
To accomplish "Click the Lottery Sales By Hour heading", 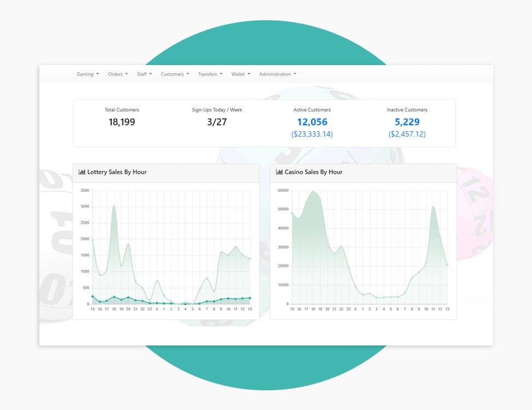I will pos(116,172).
